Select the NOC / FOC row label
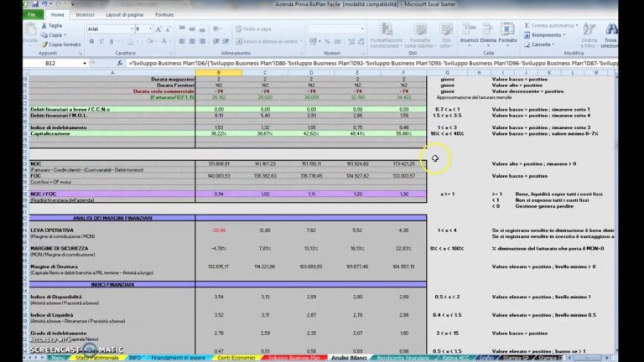Viewport: 644px width, 362px height. tap(43, 194)
